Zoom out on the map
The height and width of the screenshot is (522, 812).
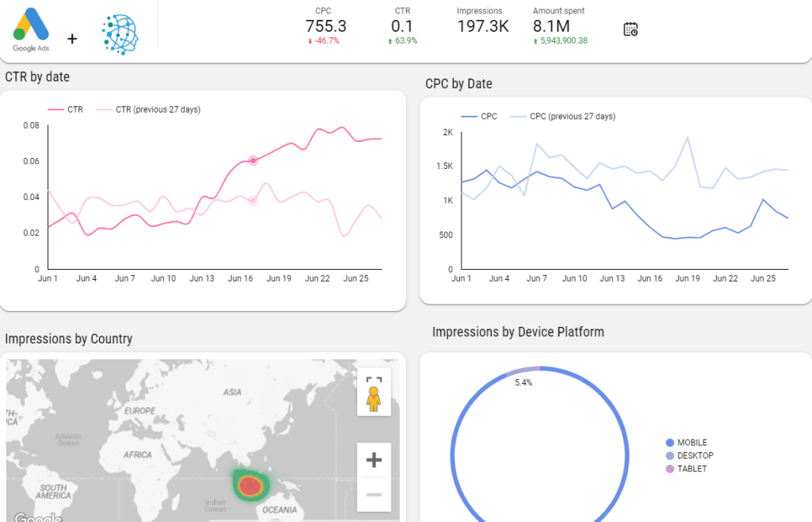(x=373, y=495)
